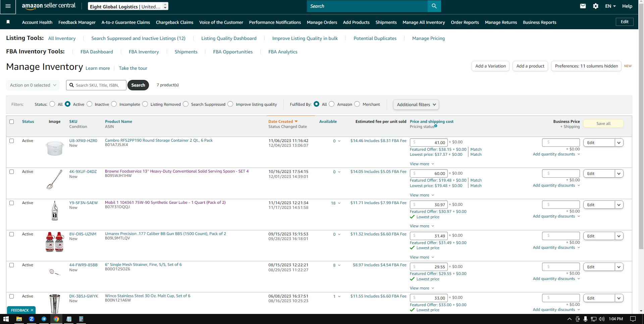Open the settings gear icon
The height and width of the screenshot is (324, 644).
coord(596,6)
